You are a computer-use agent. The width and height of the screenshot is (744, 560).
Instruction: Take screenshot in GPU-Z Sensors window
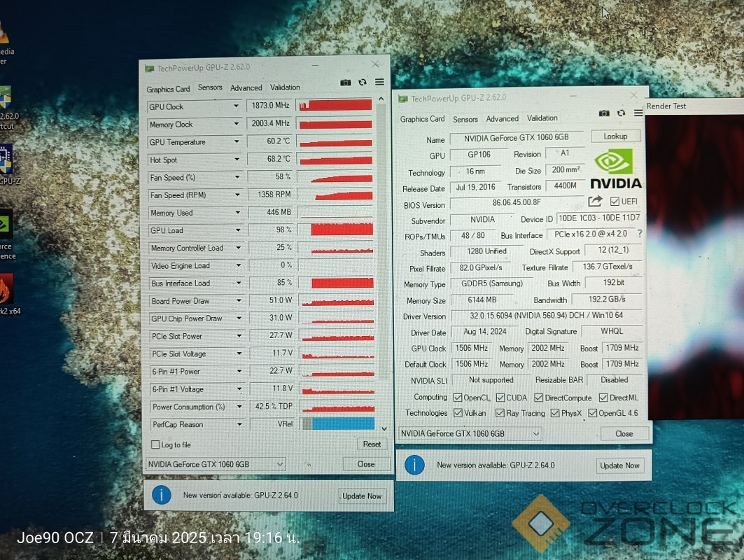pyautogui.click(x=346, y=83)
